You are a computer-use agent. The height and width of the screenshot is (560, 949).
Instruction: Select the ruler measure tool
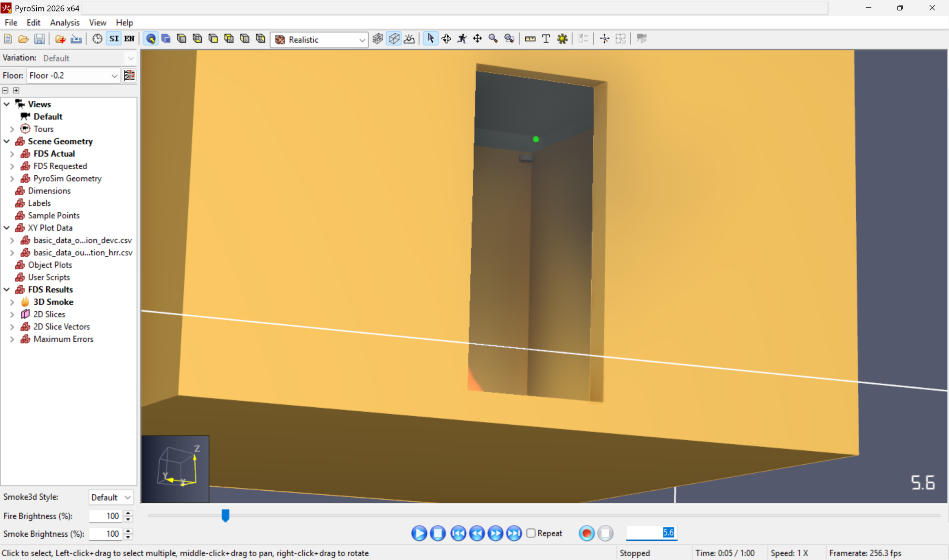coord(530,39)
